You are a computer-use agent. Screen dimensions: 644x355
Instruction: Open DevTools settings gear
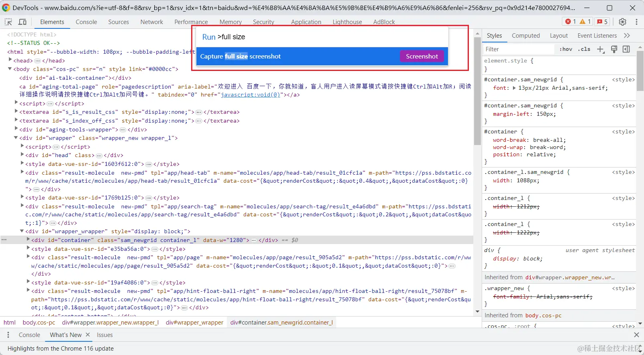coord(622,22)
